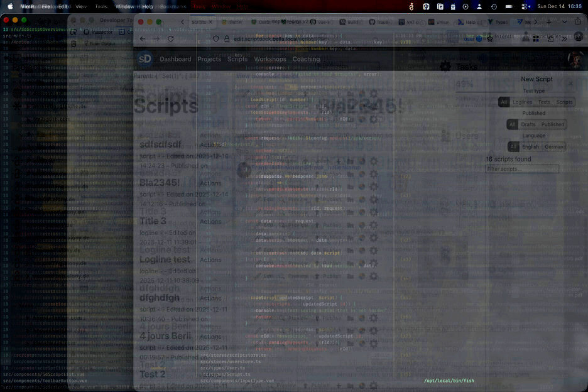Viewport: 588px width, 392px height.
Task: Open the Dashboard link
Action: click(175, 59)
